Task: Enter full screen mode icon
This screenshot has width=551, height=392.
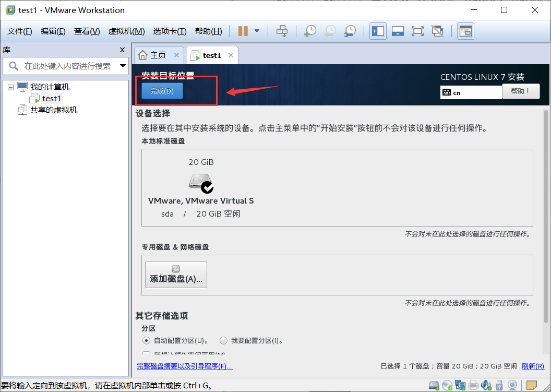Action: click(x=417, y=31)
